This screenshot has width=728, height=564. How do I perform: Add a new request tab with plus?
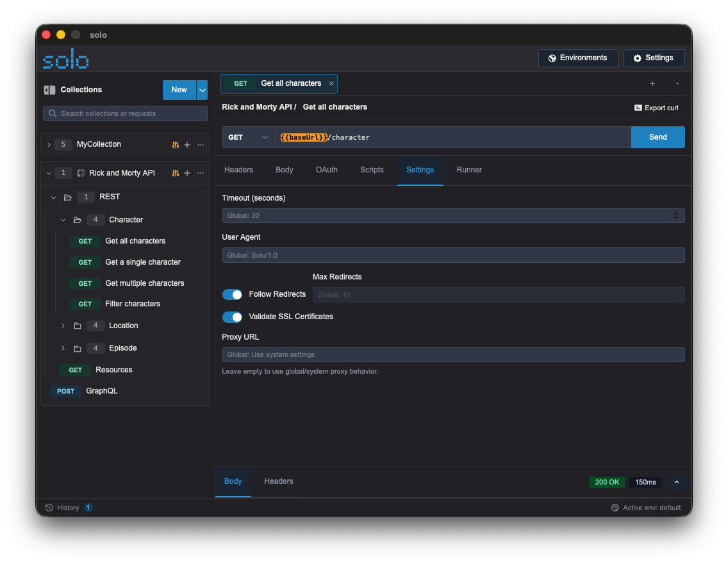click(x=652, y=83)
